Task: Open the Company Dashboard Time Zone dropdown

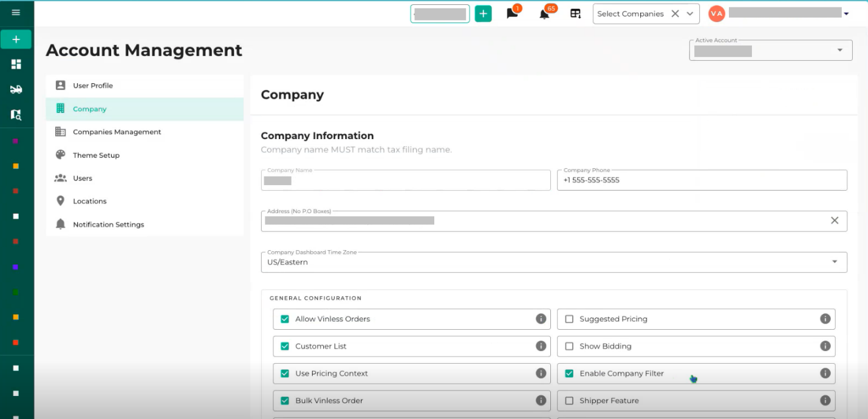Action: click(554, 262)
